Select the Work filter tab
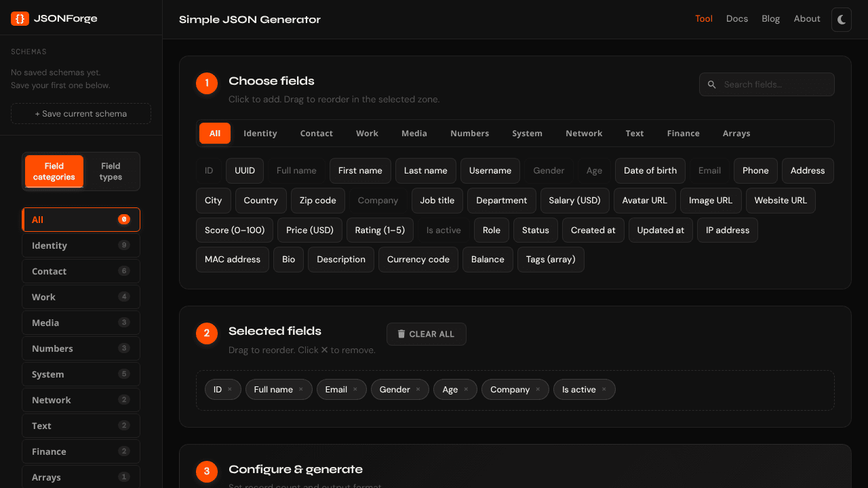Viewport: 868px width, 488px height. click(x=367, y=134)
